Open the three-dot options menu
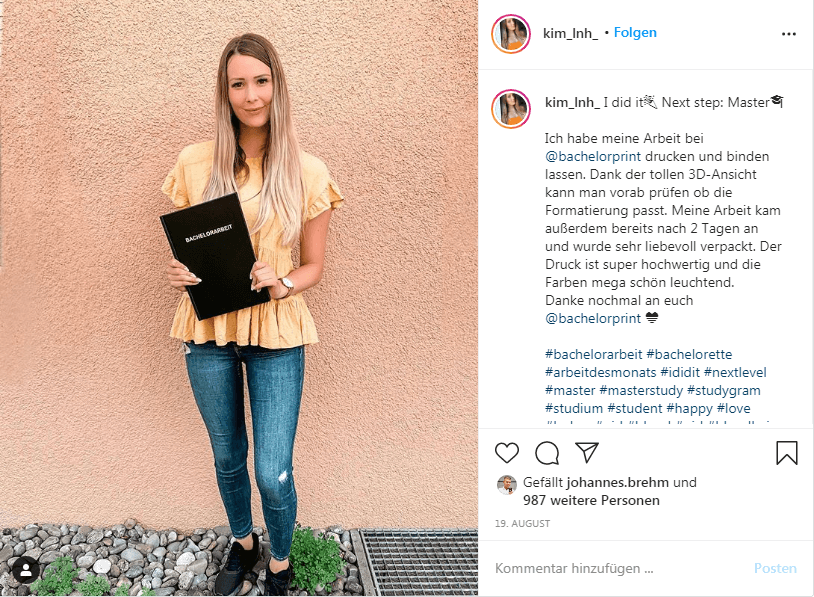This screenshot has height=597, width=814. (789, 34)
